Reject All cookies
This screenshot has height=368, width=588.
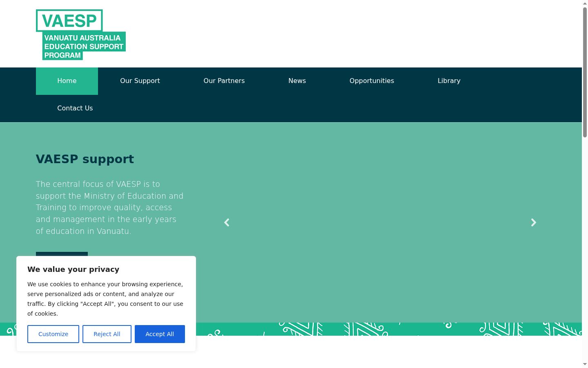tap(107, 334)
